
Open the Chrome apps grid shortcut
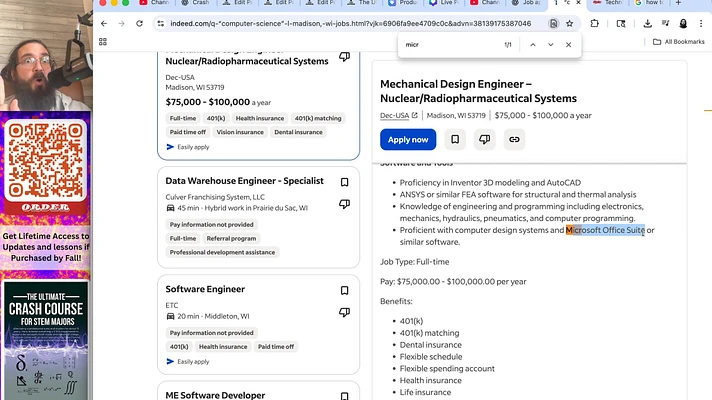(x=103, y=42)
